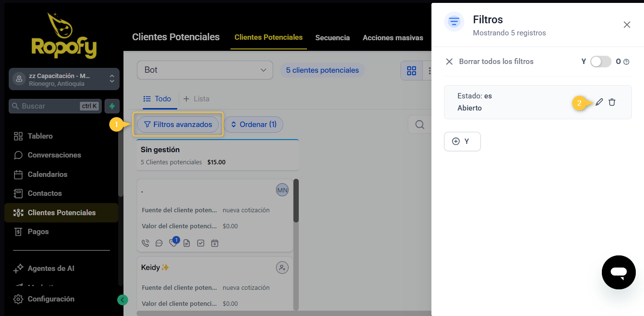Toggle the Y/O filter logic switch
The image size is (644, 316).
coord(600,62)
